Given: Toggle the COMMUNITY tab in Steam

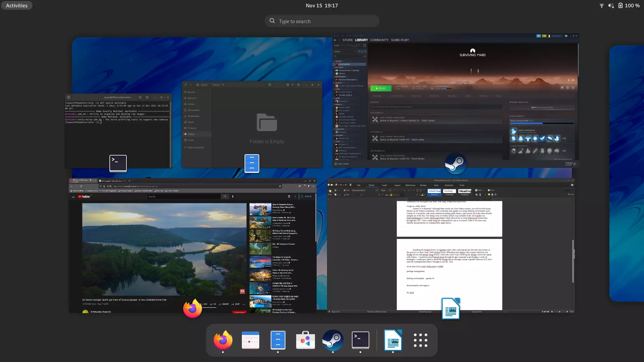Looking at the screenshot, I should 379,40.
